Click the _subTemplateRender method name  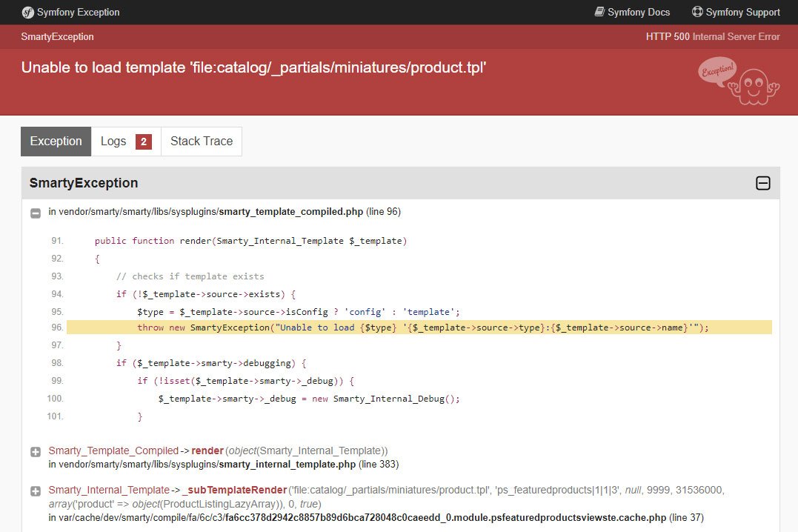pos(235,491)
